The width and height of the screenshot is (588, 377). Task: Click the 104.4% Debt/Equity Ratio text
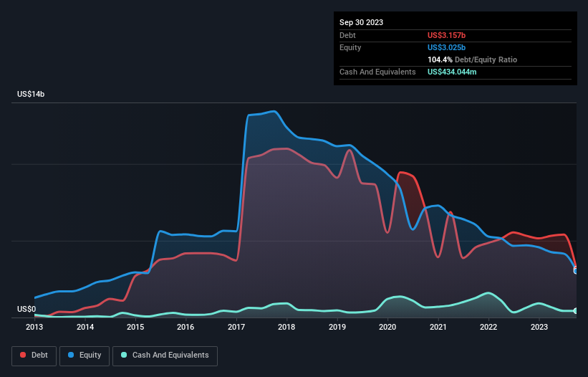[472, 59]
